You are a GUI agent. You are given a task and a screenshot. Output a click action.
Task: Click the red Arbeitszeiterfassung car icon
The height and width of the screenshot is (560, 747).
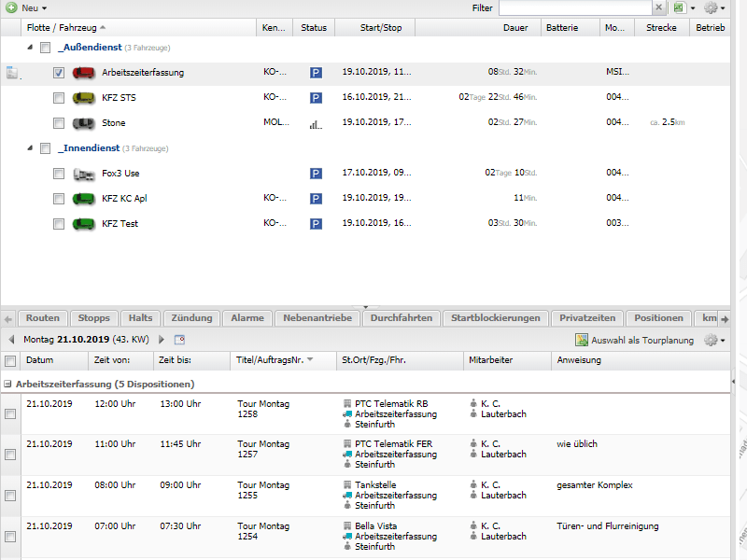84,73
